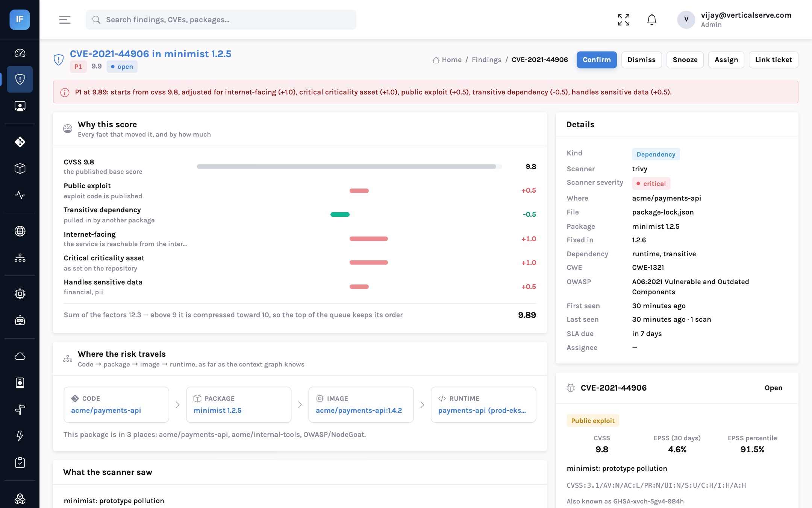The width and height of the screenshot is (812, 508).
Task: Open the globe icon in sidebar
Action: pyautogui.click(x=20, y=231)
